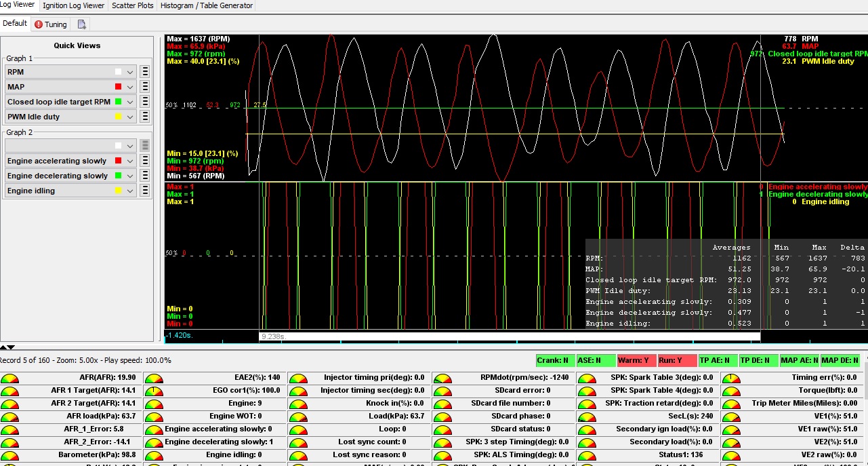
Task: Open the Histogram / Table Generator tab
Action: point(206,5)
